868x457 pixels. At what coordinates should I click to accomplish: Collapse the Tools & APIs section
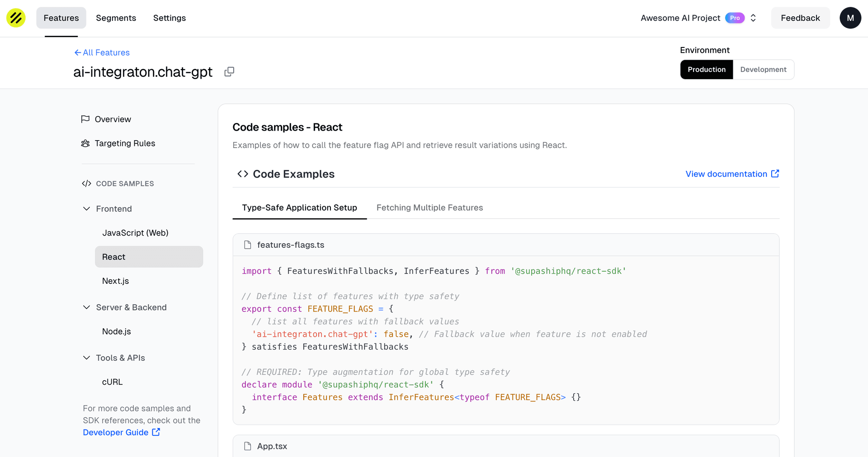86,358
